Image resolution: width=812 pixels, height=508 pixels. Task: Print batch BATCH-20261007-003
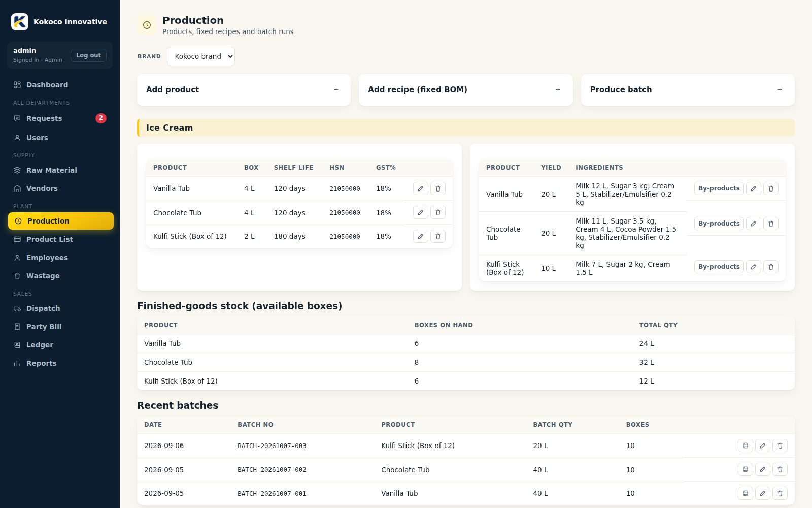pos(746,446)
